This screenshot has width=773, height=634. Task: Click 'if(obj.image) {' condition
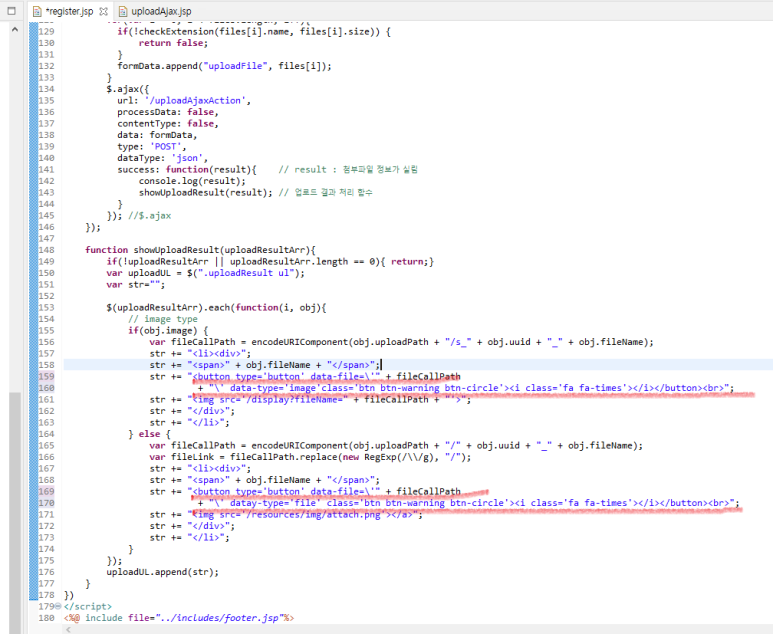pyautogui.click(x=168, y=330)
